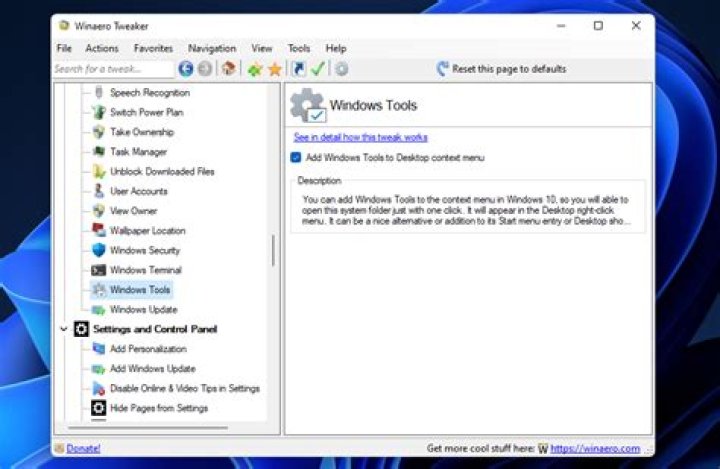
Task: Toggle Add Windows Tools to Desktop context menu
Action: point(296,158)
